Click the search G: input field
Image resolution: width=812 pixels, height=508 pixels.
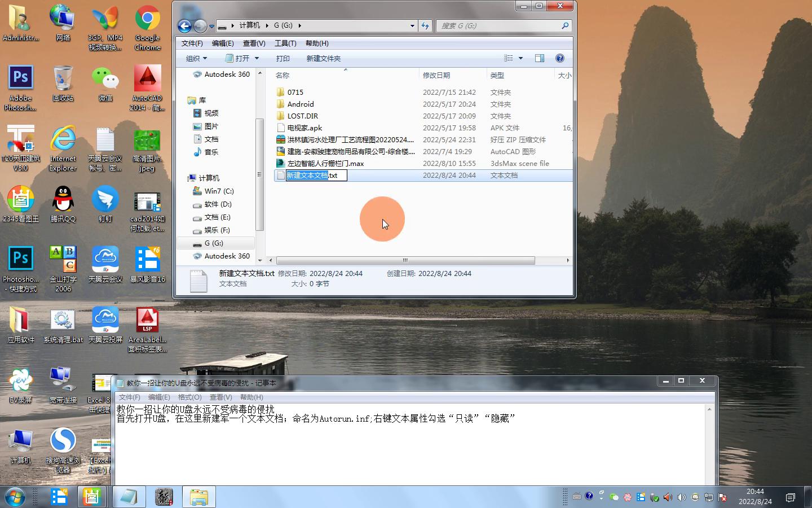point(499,25)
